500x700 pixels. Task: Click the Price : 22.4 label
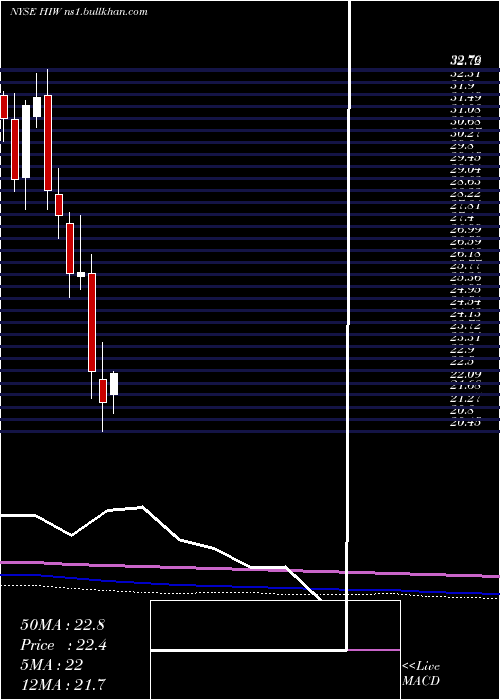63,645
